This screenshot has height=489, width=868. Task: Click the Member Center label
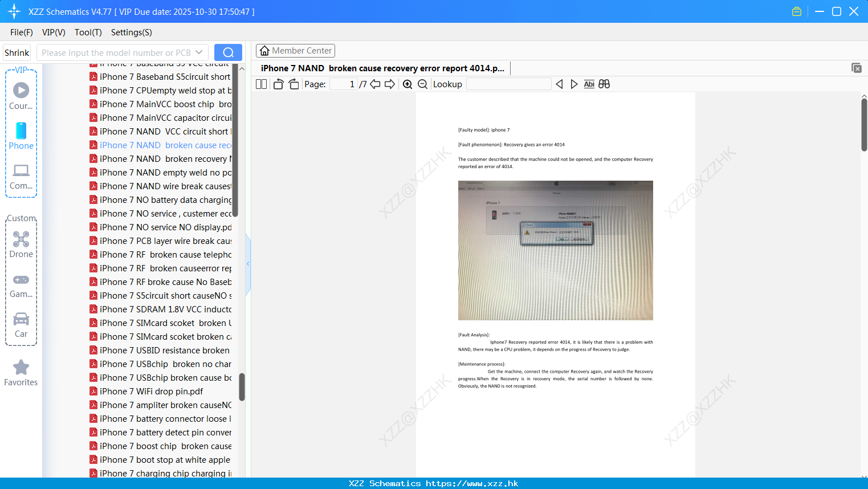(x=301, y=51)
